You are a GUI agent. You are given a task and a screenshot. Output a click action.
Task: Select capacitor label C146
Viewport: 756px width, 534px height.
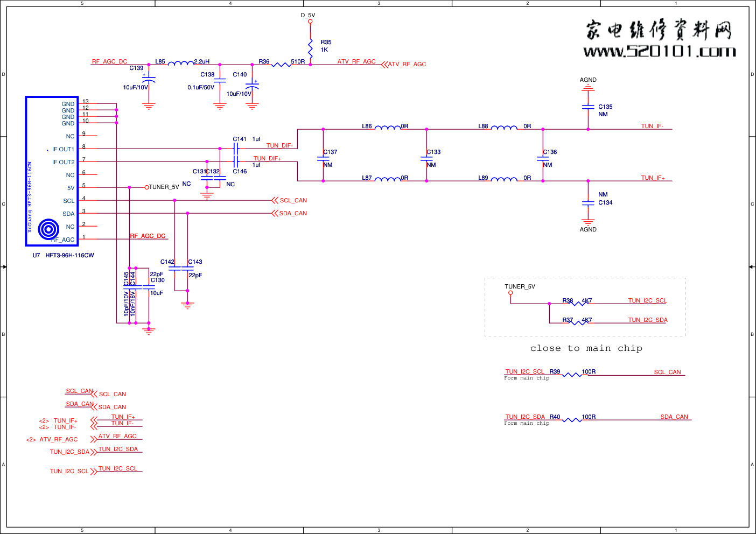click(x=240, y=171)
